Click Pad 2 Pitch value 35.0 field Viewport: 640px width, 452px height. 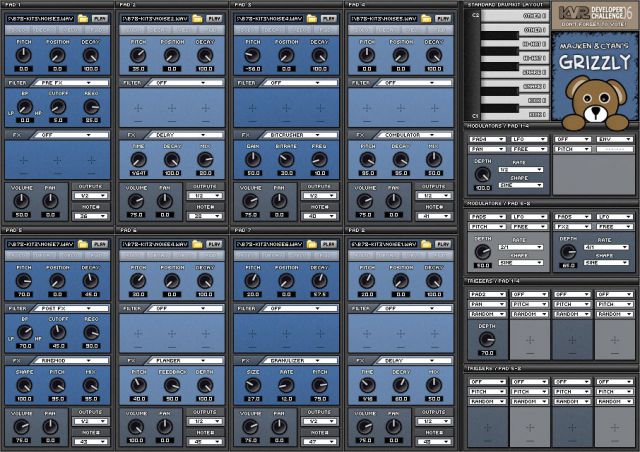[x=138, y=69]
